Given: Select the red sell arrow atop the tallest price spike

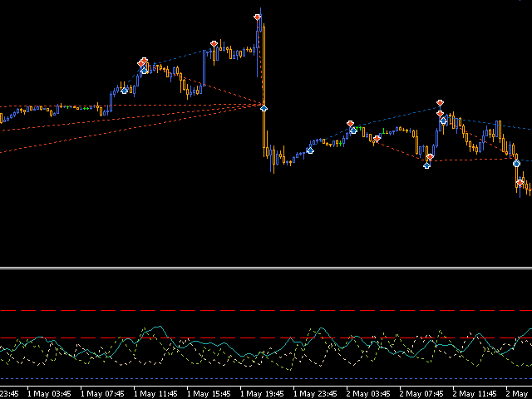Looking at the screenshot, I should point(257,17).
